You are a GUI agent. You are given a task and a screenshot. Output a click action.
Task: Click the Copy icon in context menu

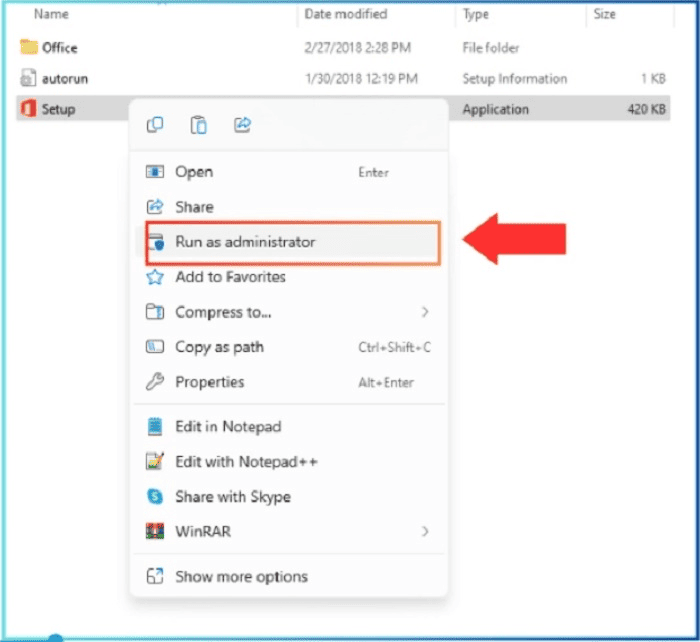(155, 125)
